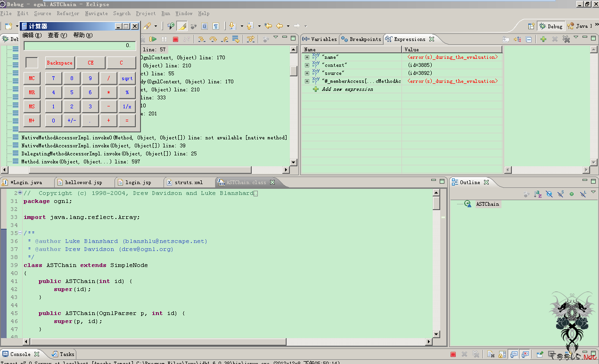Click Remove All Expressions double-X icon
Viewport: 599px width, 364px height.
566,40
